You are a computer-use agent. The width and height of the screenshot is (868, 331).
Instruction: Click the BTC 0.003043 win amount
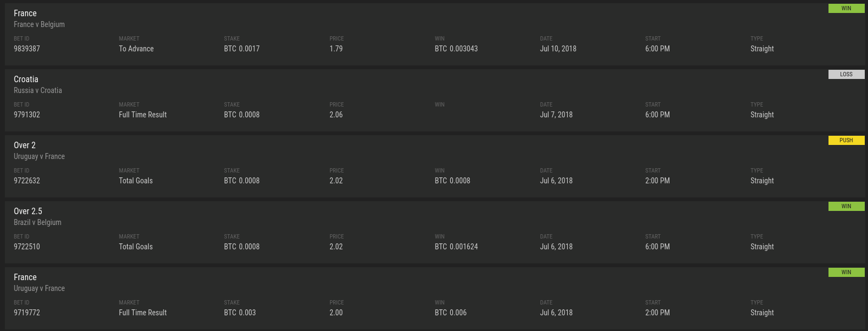coord(456,49)
